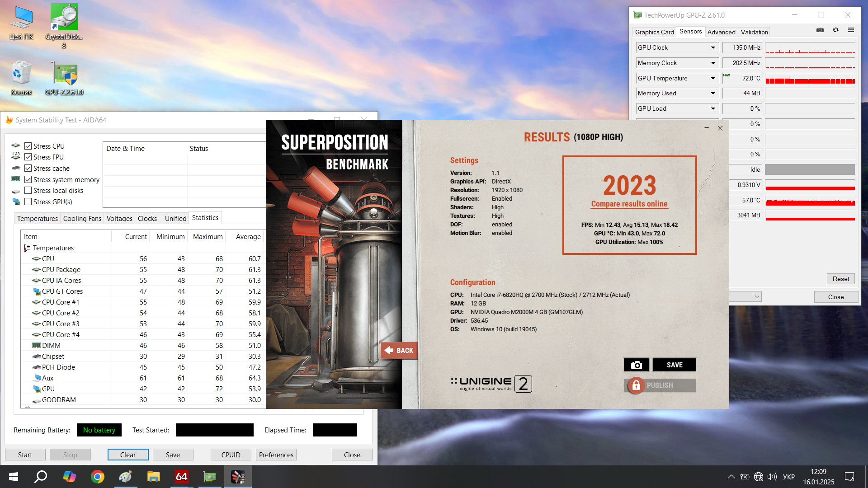The width and height of the screenshot is (868, 488).
Task: Click AIDA64 CPUID button
Action: [x=231, y=455]
